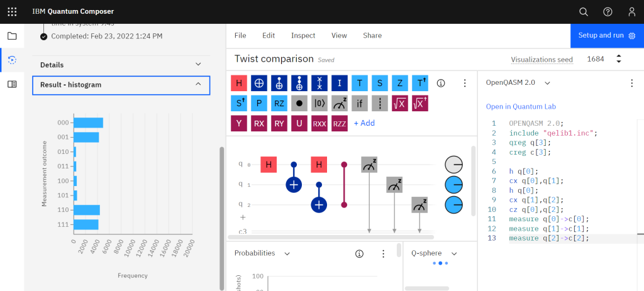
Task: Select the Hadamard (H) gate in the palette
Action: tap(238, 82)
